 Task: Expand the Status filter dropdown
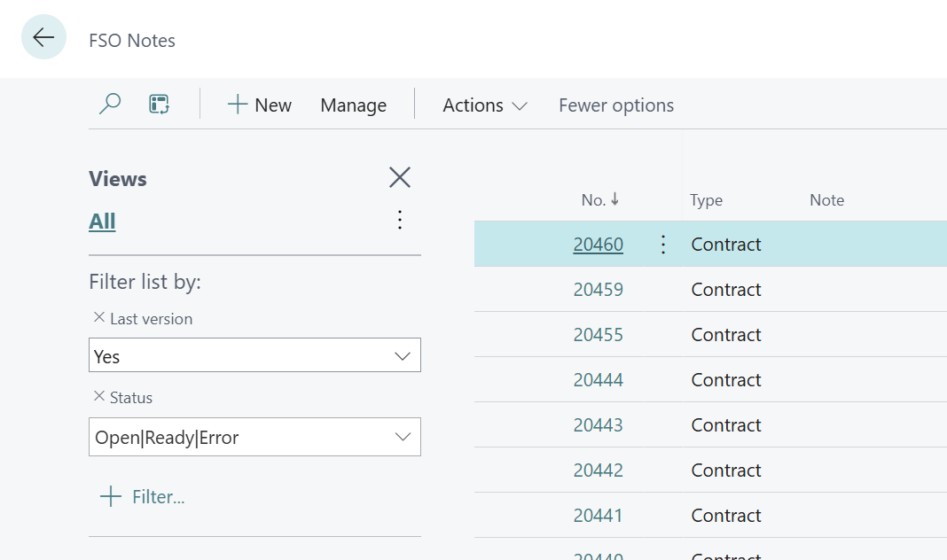(402, 437)
